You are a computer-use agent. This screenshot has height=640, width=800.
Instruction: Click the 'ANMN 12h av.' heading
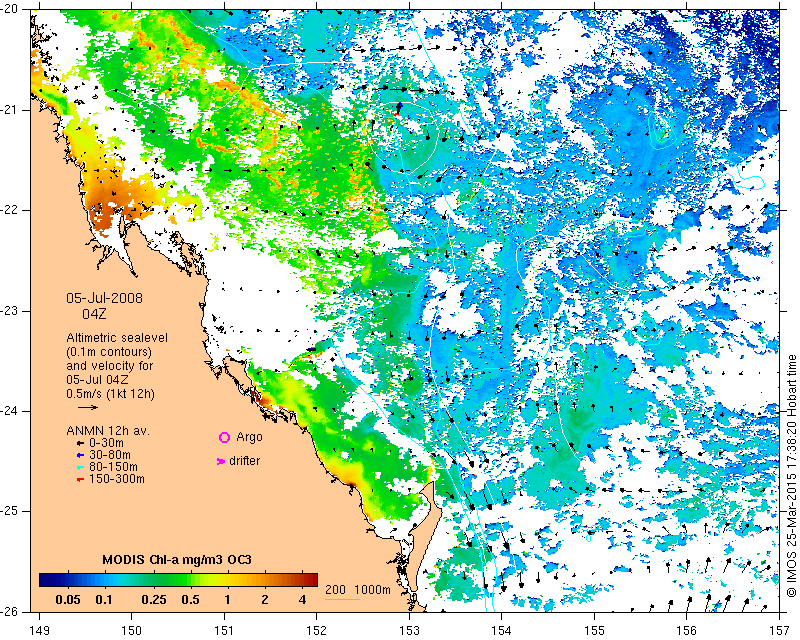[108, 431]
